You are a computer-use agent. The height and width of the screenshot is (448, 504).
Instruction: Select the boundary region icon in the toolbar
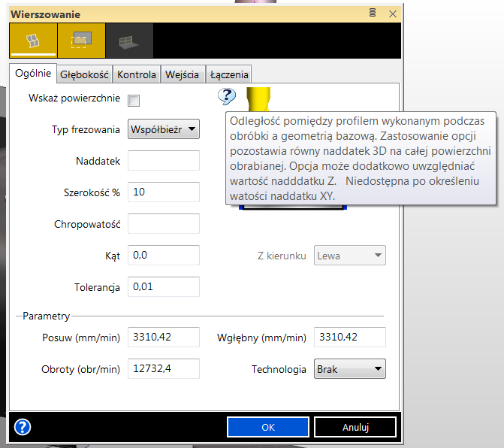pos(81,41)
